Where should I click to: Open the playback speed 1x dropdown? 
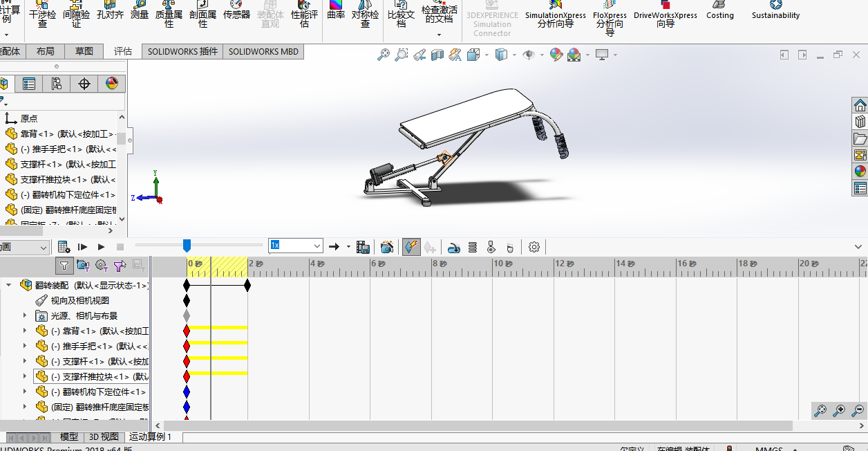tap(317, 246)
